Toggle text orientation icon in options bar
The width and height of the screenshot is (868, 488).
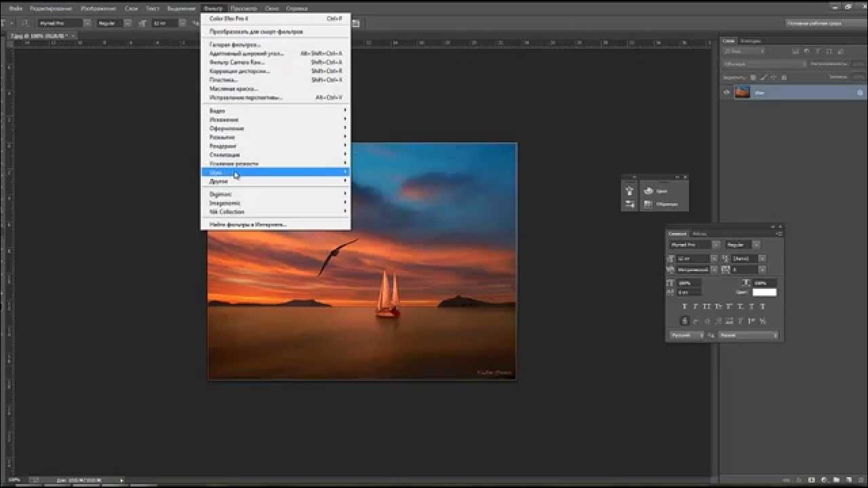pos(24,23)
